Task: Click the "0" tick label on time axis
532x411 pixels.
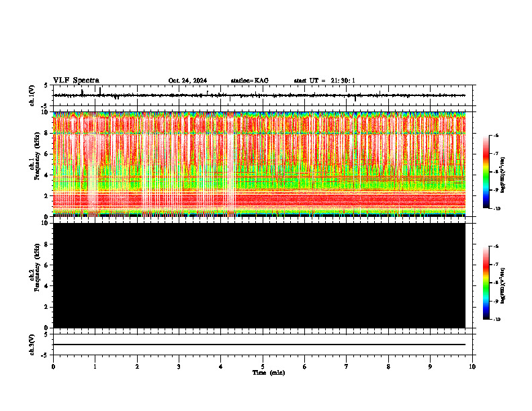Action: pos(53,367)
